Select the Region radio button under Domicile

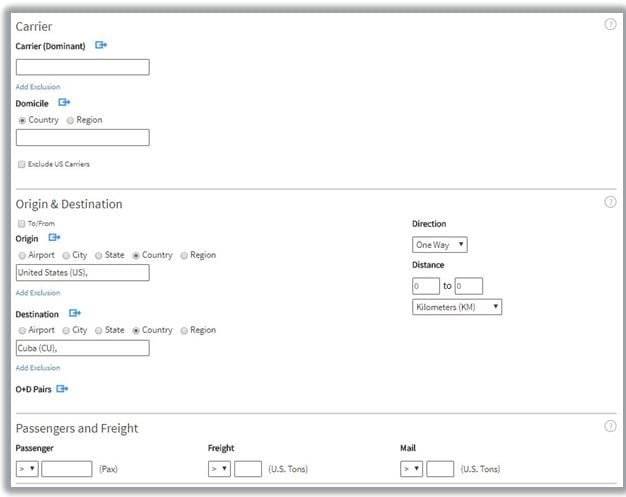(x=70, y=121)
